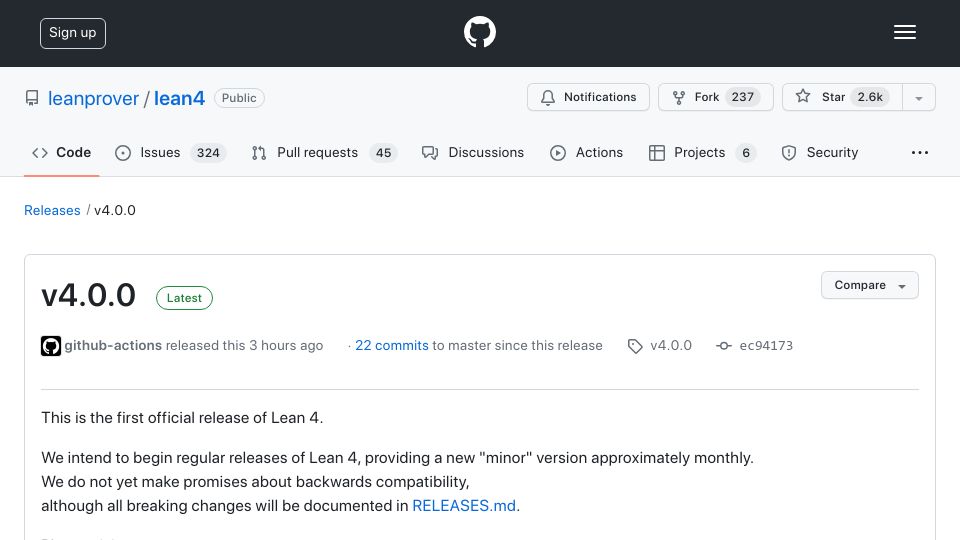Open the Compare dropdown
960x540 pixels.
click(x=869, y=285)
